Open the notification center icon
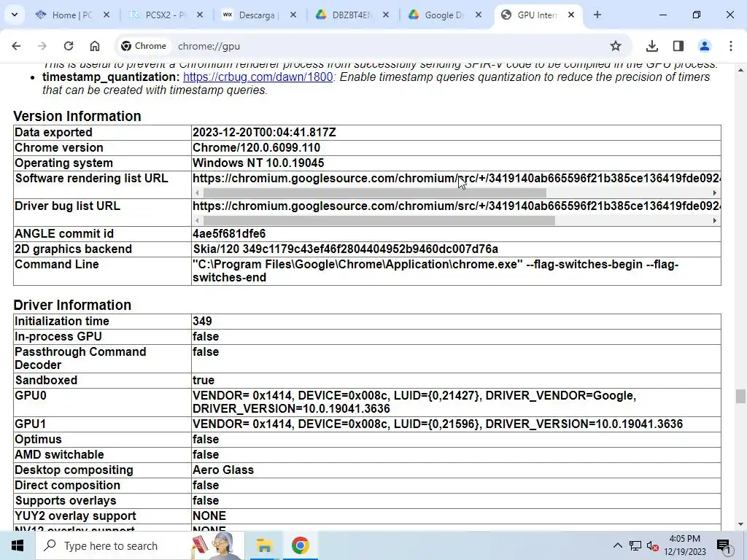 click(x=724, y=545)
